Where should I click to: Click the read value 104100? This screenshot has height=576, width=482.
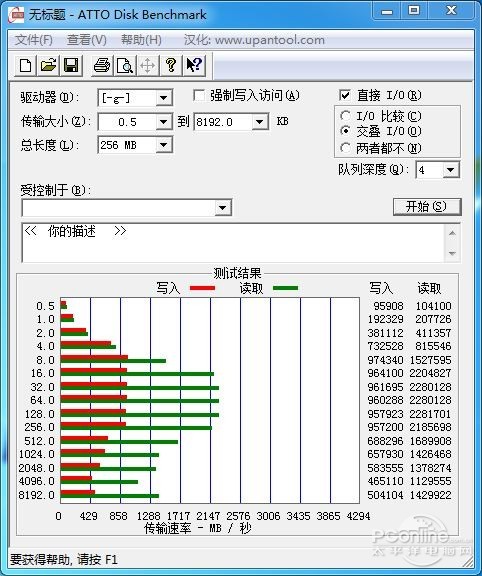point(434,306)
